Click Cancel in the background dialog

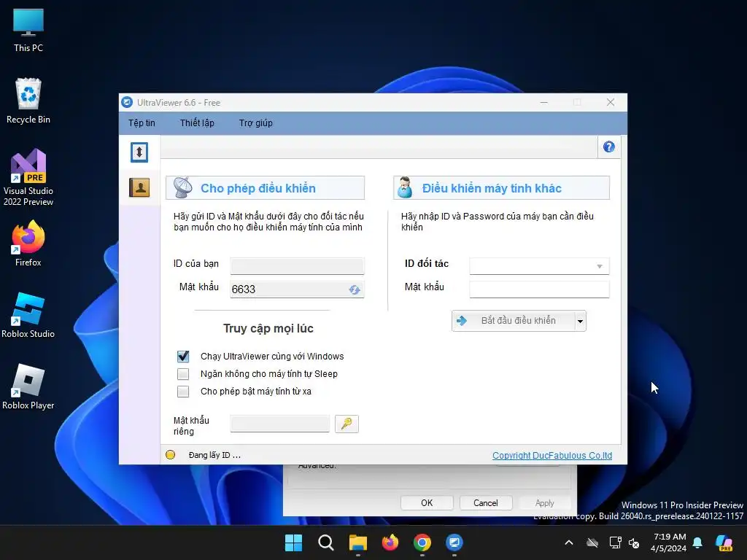[x=485, y=503]
